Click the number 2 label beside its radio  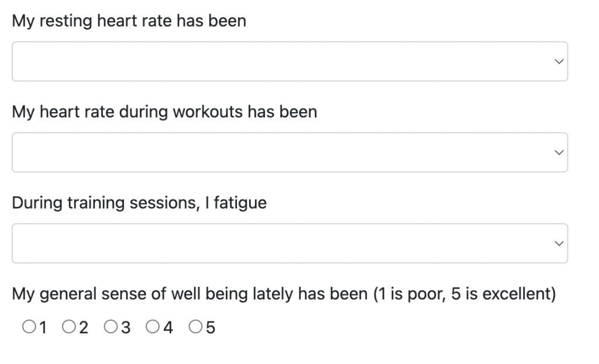point(84,328)
